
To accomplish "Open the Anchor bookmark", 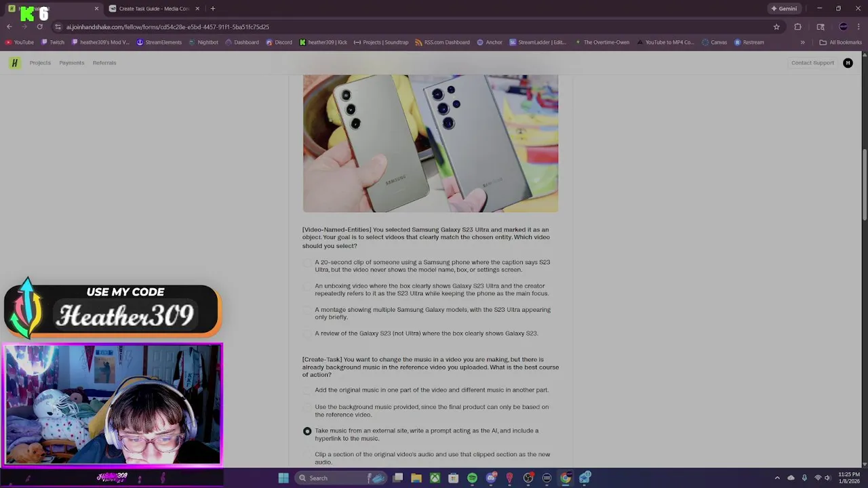I will coord(490,42).
